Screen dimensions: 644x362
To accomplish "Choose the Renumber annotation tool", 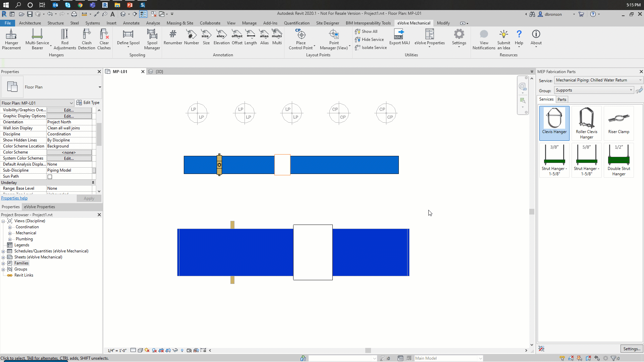I will click(173, 37).
